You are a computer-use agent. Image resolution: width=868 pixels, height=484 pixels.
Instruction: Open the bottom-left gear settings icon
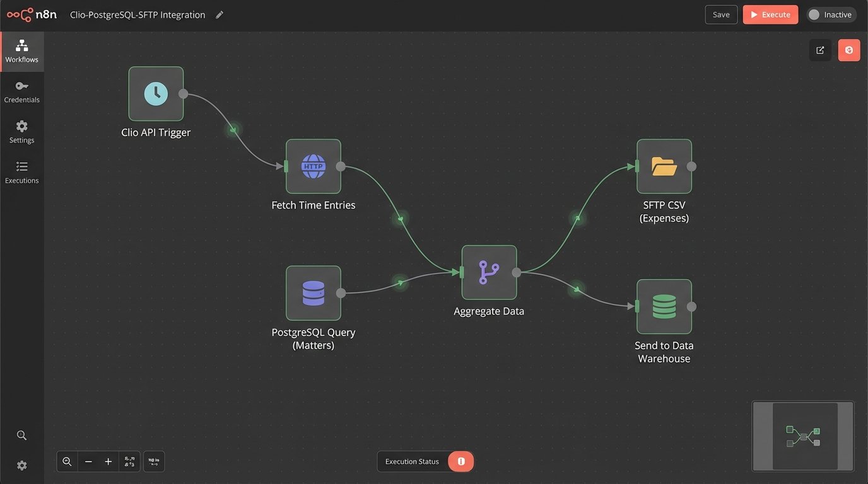pos(21,466)
